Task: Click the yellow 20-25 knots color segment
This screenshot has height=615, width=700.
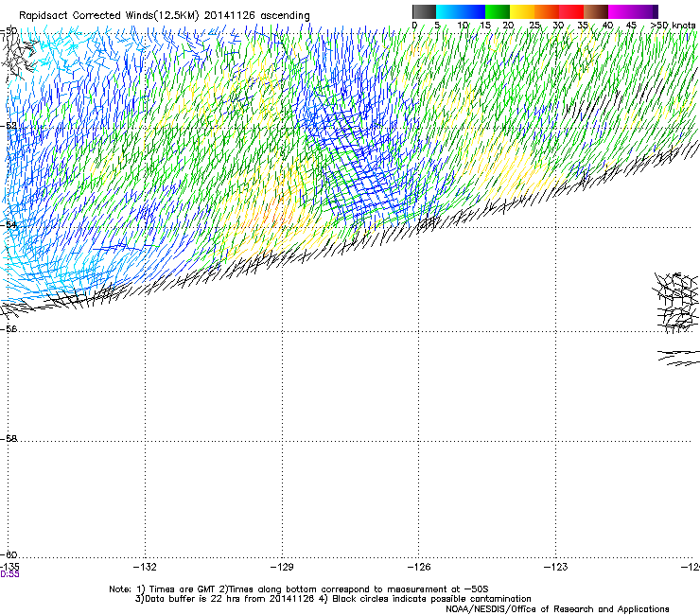Action: click(x=522, y=11)
